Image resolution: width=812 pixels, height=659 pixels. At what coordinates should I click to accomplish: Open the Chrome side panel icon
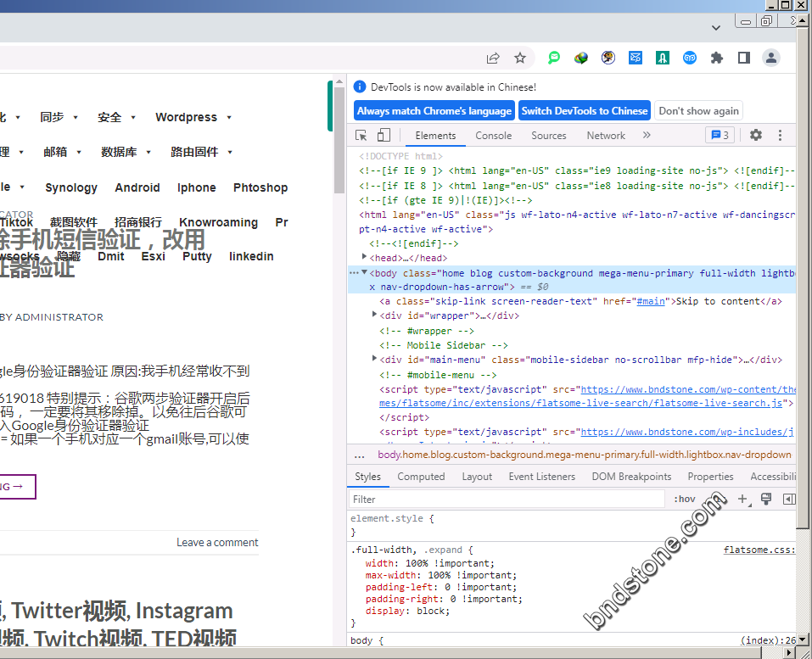pos(744,58)
